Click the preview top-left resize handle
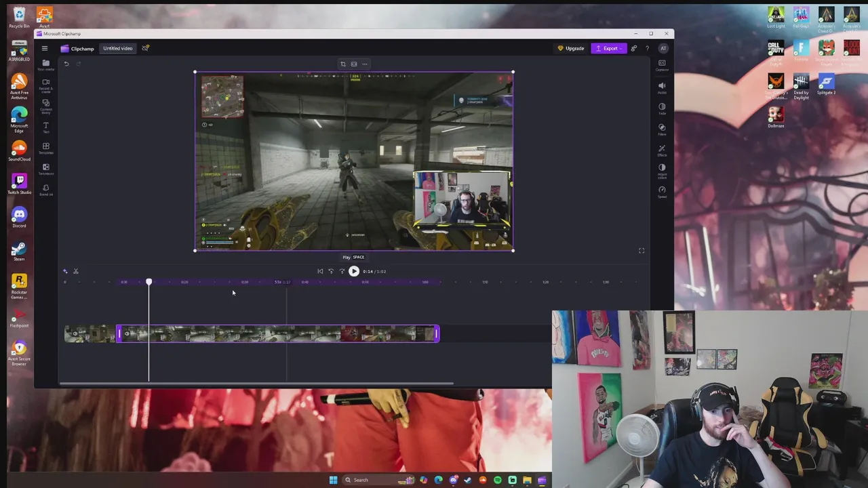The height and width of the screenshot is (488, 868). 195,72
